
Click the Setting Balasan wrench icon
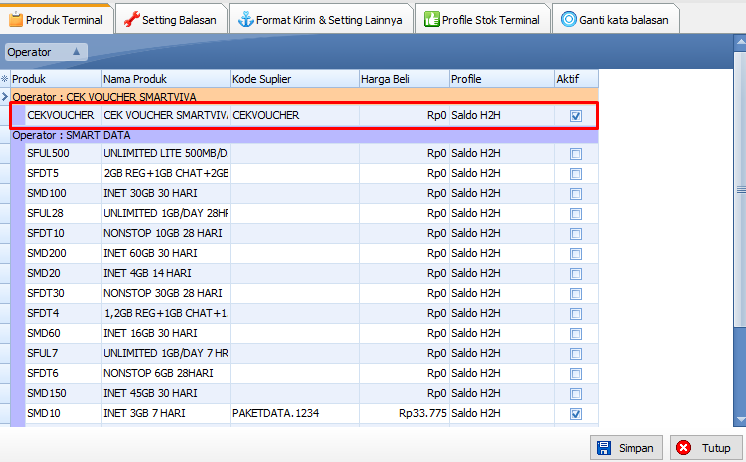[132, 20]
